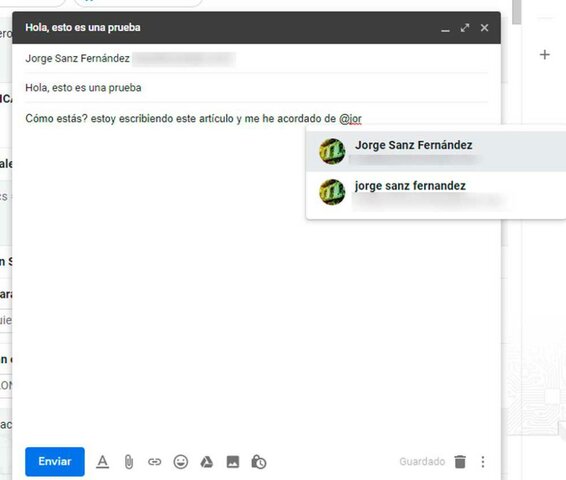The image size is (566, 480).
Task: Click the message body text
Action: click(x=193, y=118)
